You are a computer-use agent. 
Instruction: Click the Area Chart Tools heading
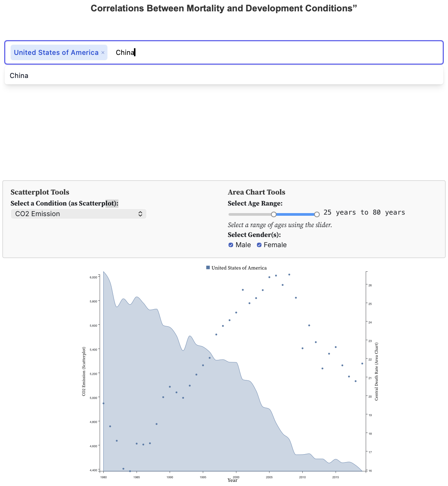coord(257,192)
